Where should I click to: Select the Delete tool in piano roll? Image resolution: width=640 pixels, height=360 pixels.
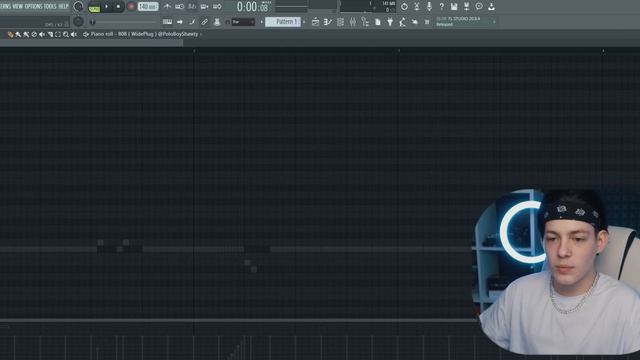[x=34, y=35]
